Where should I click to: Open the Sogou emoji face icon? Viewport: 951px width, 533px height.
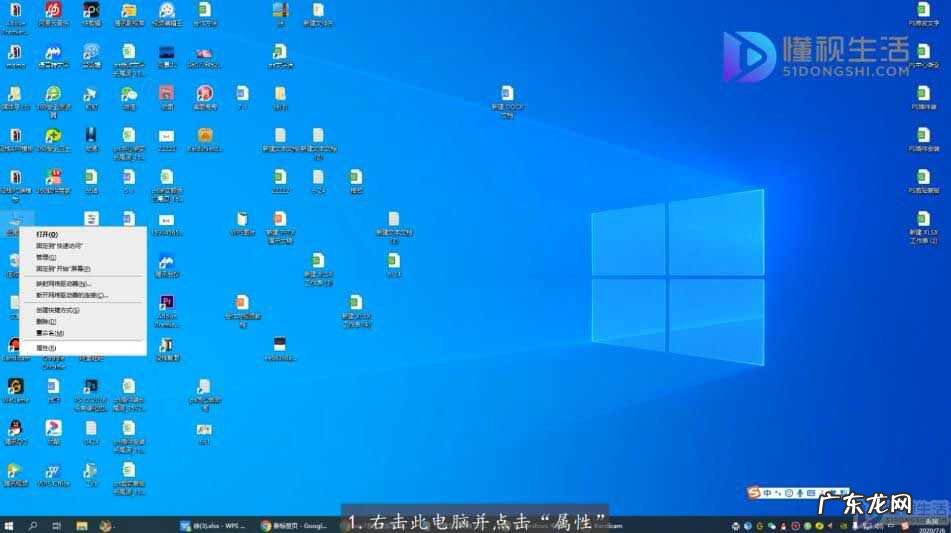[789, 493]
